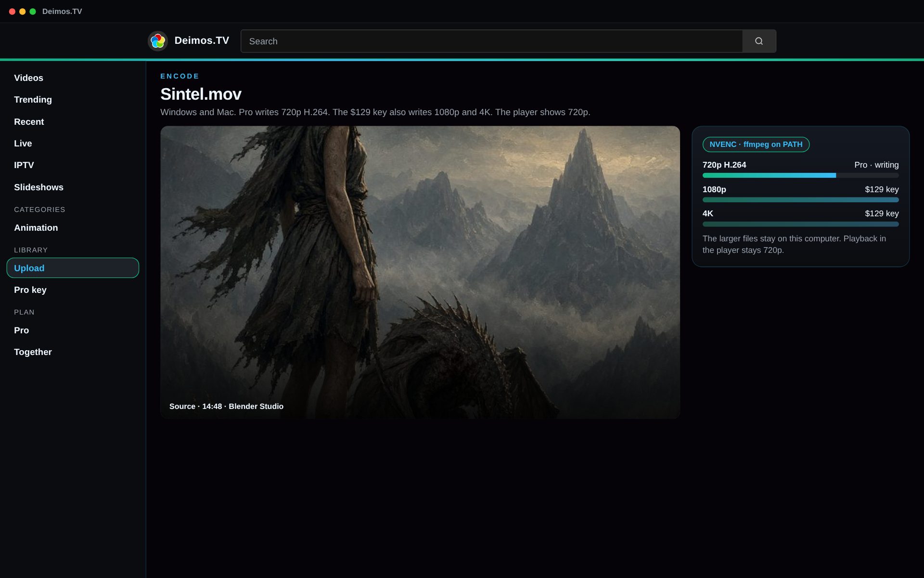Click the yellow window minimize dot
The width and height of the screenshot is (924, 578).
coord(22,12)
